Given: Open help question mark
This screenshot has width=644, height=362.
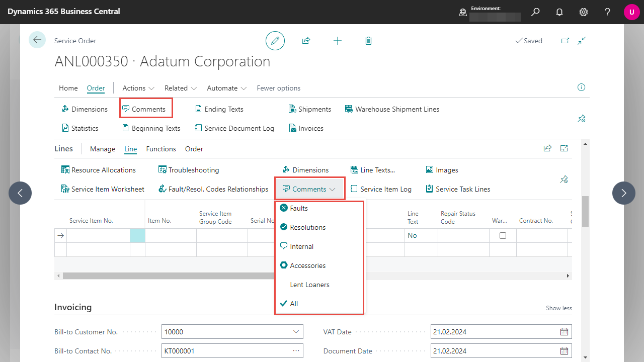Looking at the screenshot, I should pyautogui.click(x=608, y=12).
